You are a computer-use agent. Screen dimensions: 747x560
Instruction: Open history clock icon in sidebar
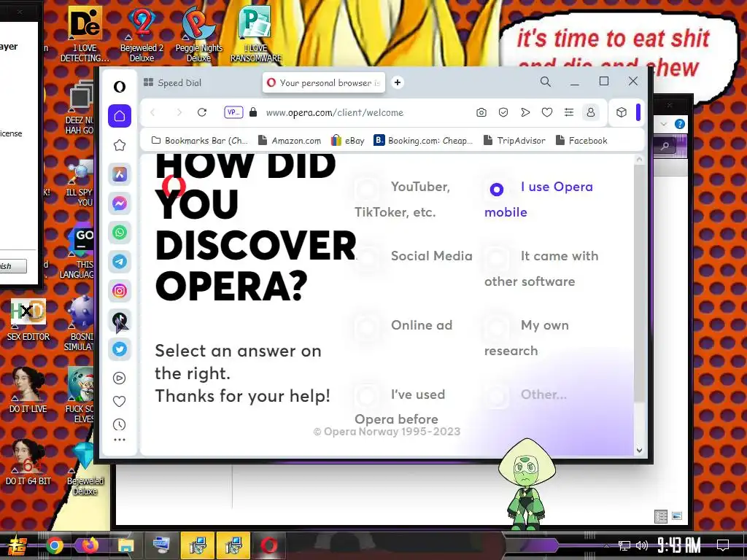pyautogui.click(x=120, y=424)
